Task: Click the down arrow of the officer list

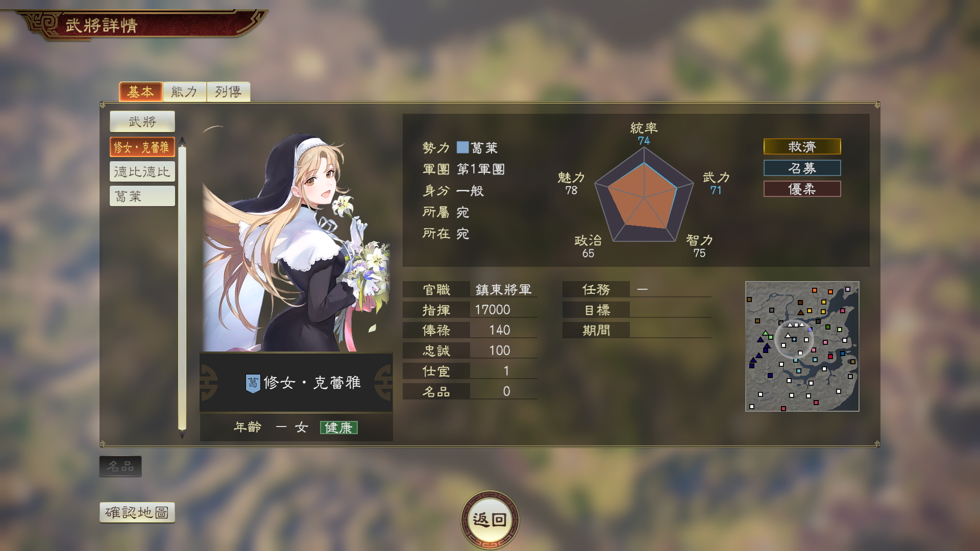Action: coord(182,436)
